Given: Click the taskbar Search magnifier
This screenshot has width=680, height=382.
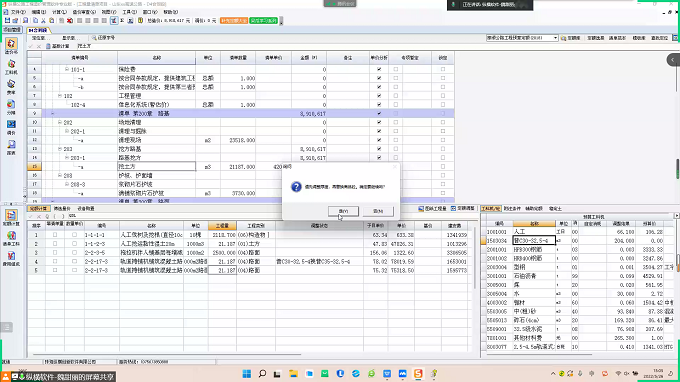Looking at the screenshot, I should click(262, 373).
